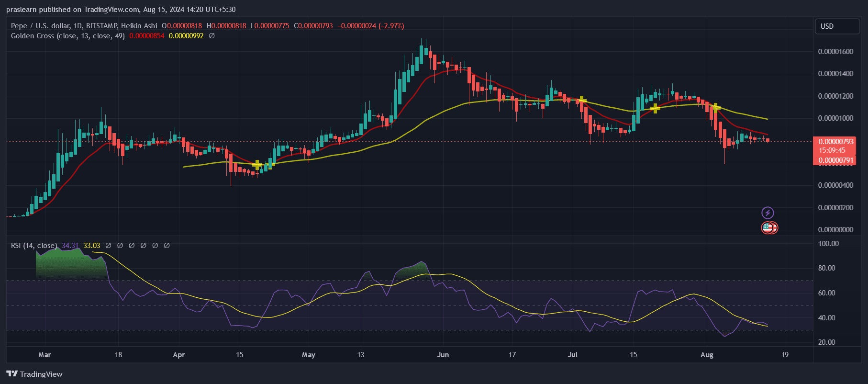Viewport: 868px width, 384px height.
Task: Click the yellow Golden Cross value 0.00000992
Action: (x=186, y=36)
